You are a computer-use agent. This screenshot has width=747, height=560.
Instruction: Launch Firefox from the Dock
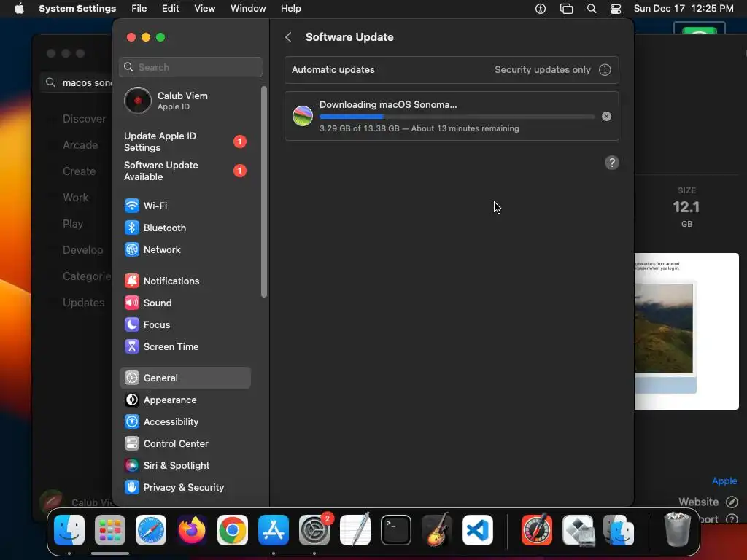192,530
